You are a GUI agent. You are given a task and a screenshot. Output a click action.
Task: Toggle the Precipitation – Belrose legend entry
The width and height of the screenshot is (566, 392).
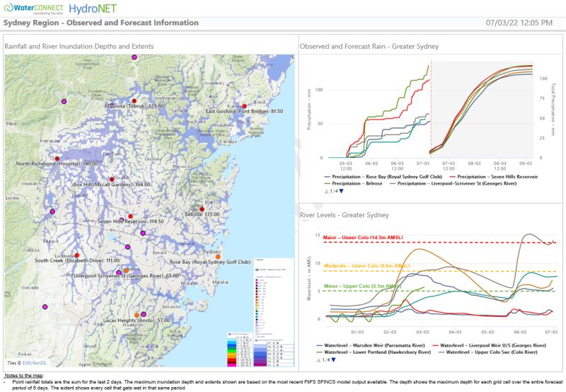[353, 183]
